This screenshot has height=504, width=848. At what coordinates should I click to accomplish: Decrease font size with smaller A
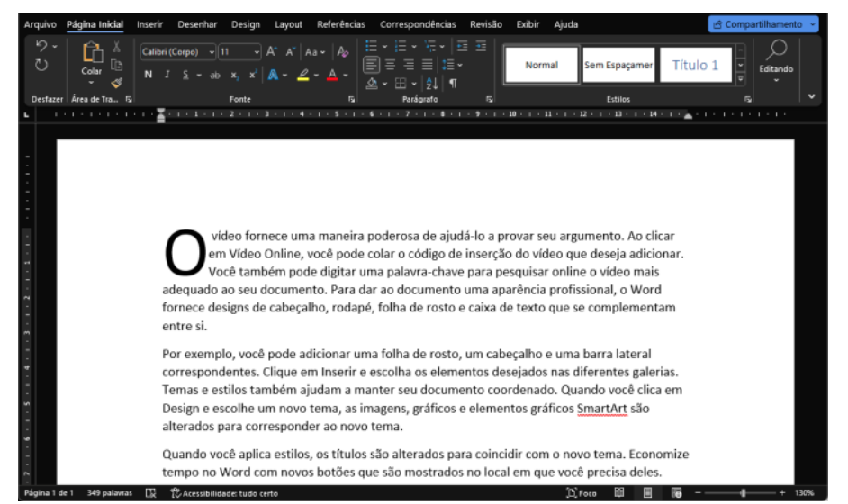(x=290, y=52)
